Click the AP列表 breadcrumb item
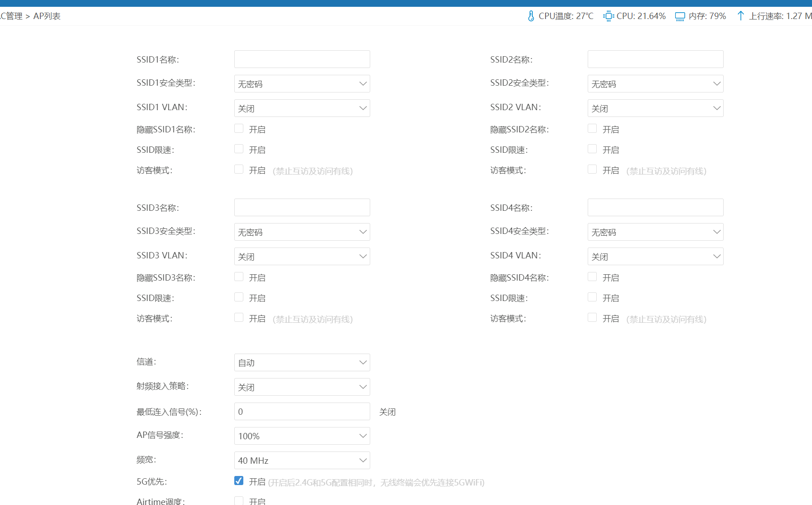This screenshot has height=505, width=812. 47,16
